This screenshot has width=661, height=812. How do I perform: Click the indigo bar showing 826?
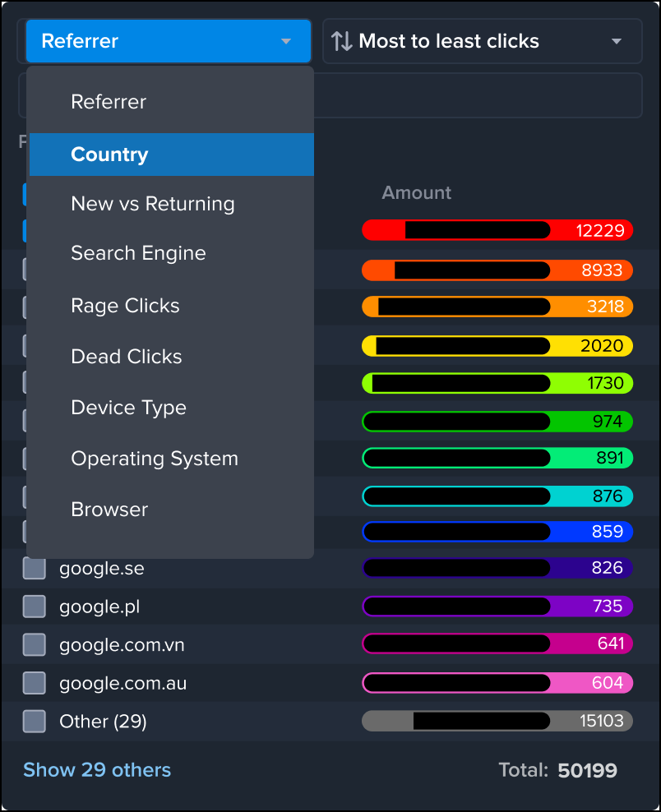pos(497,568)
